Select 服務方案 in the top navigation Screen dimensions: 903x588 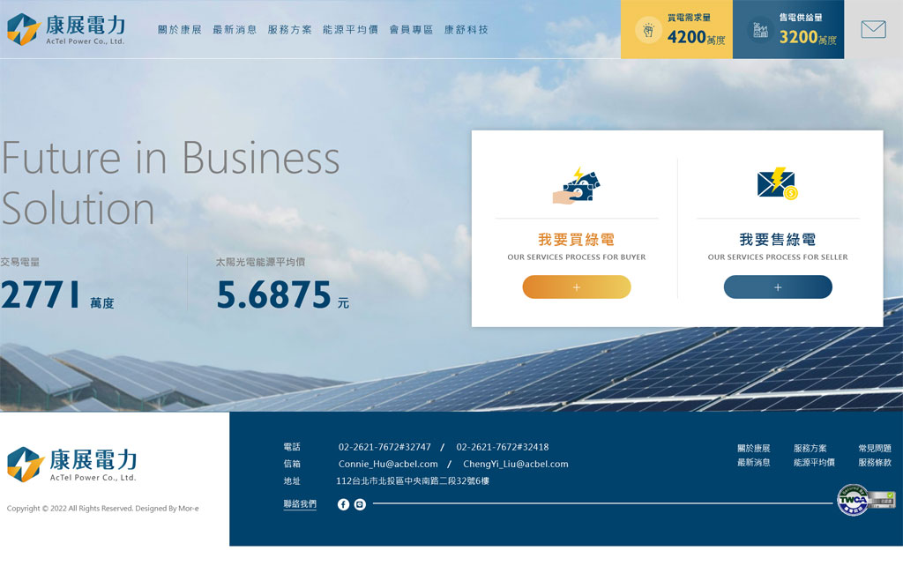289,30
